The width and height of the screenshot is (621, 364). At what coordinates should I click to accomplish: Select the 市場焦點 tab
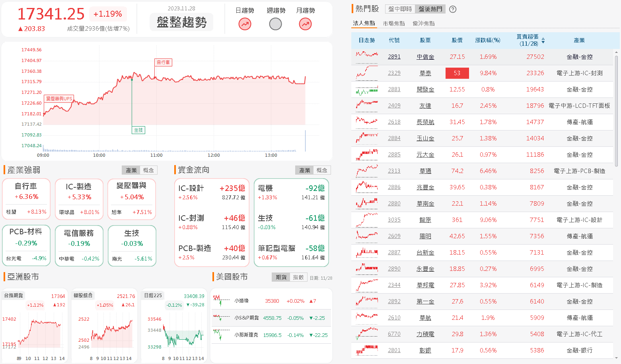(x=394, y=23)
